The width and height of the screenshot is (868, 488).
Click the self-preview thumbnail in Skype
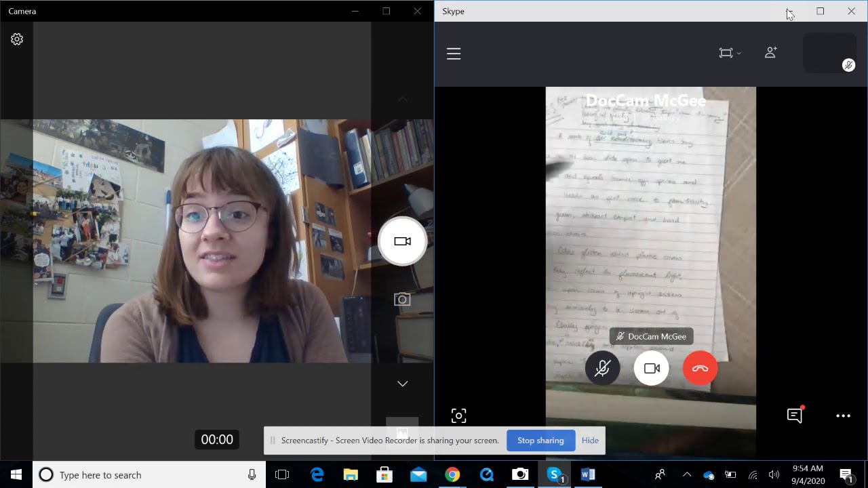click(x=829, y=53)
